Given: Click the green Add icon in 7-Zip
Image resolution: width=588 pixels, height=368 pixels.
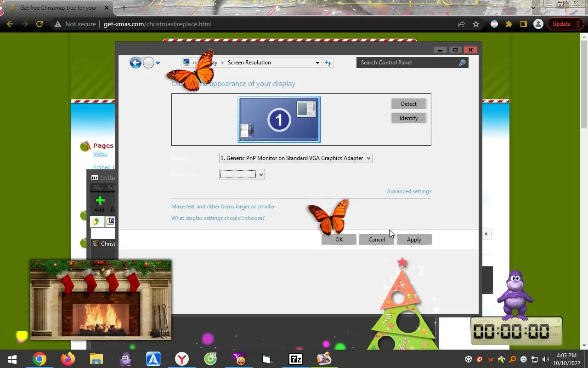Looking at the screenshot, I should point(100,200).
